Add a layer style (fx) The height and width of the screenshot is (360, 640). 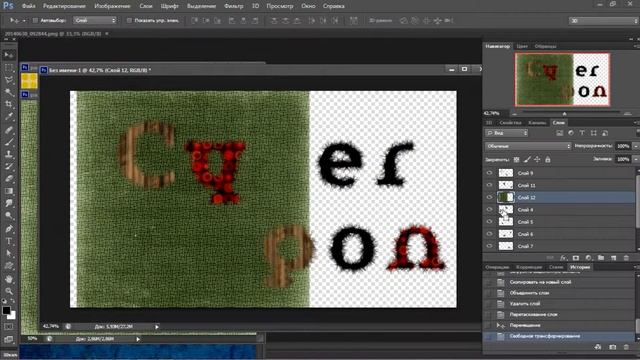coord(563,258)
